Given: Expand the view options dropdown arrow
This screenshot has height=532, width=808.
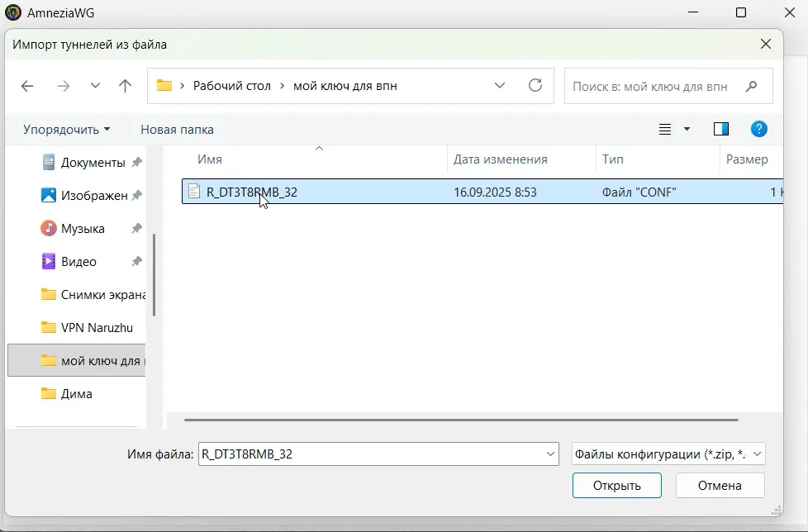Looking at the screenshot, I should pos(687,130).
